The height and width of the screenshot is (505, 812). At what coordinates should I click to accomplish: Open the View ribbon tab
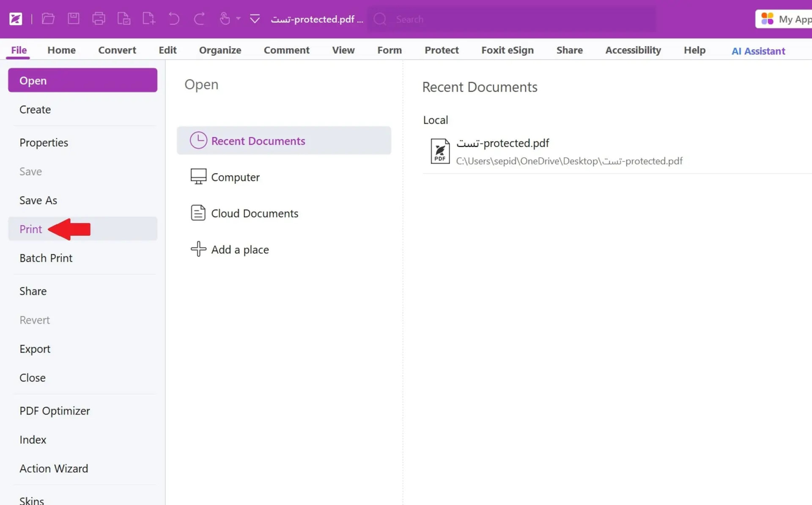click(343, 50)
